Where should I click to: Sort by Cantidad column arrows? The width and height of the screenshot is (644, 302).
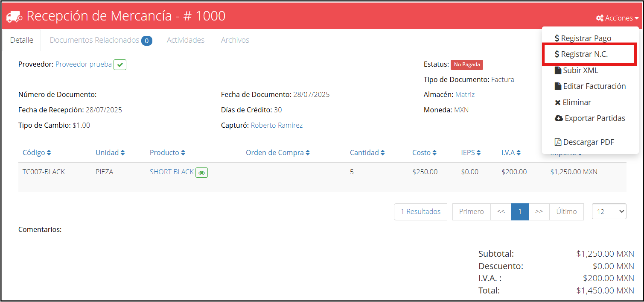383,152
